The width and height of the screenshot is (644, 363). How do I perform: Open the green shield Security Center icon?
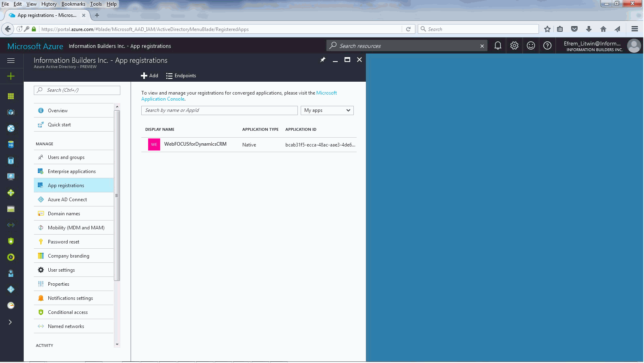pos(11,241)
